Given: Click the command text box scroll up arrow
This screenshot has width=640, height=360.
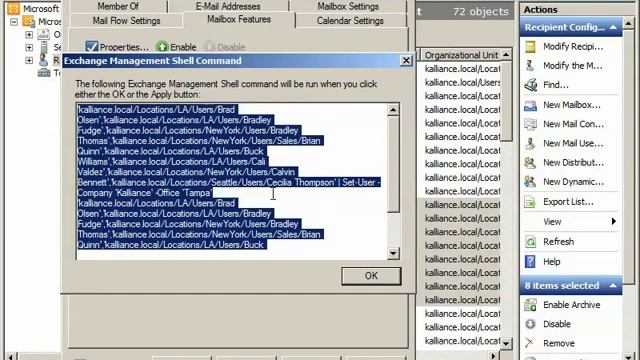Looking at the screenshot, I should point(393,109).
